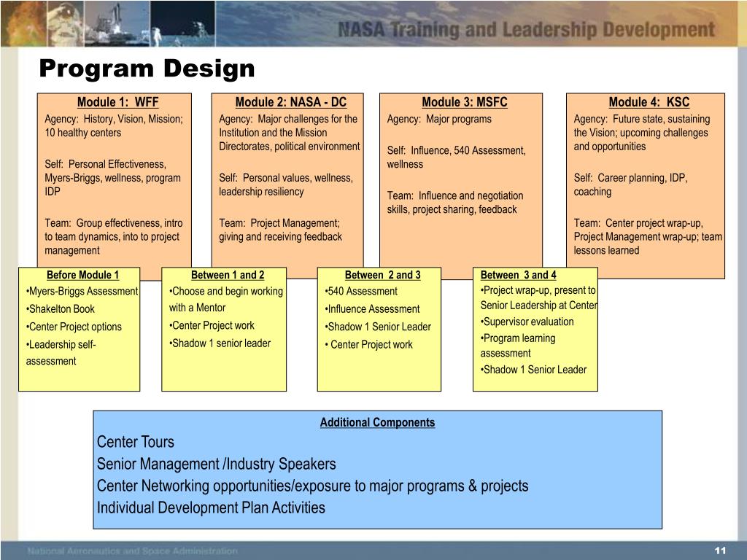The width and height of the screenshot is (747, 560).
Task: Click "Shadow 1 Senior Leader" under Between 3 and 4
Action: [533, 370]
